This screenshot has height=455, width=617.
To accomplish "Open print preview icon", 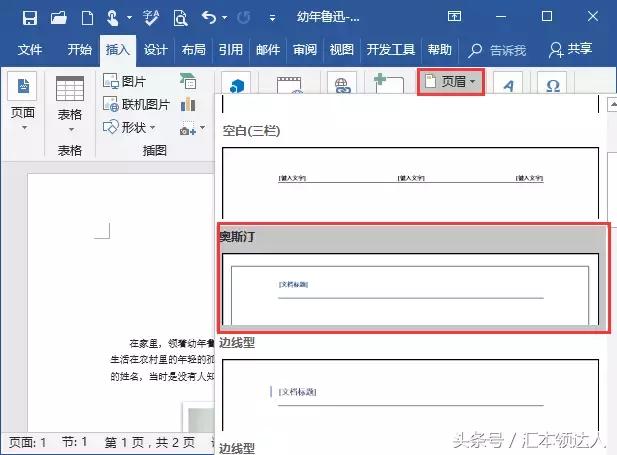I will coord(180,18).
